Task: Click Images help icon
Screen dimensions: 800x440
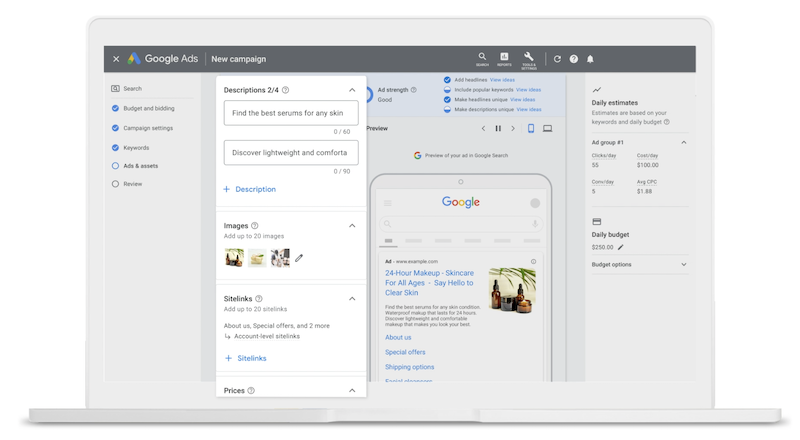Action: click(255, 226)
